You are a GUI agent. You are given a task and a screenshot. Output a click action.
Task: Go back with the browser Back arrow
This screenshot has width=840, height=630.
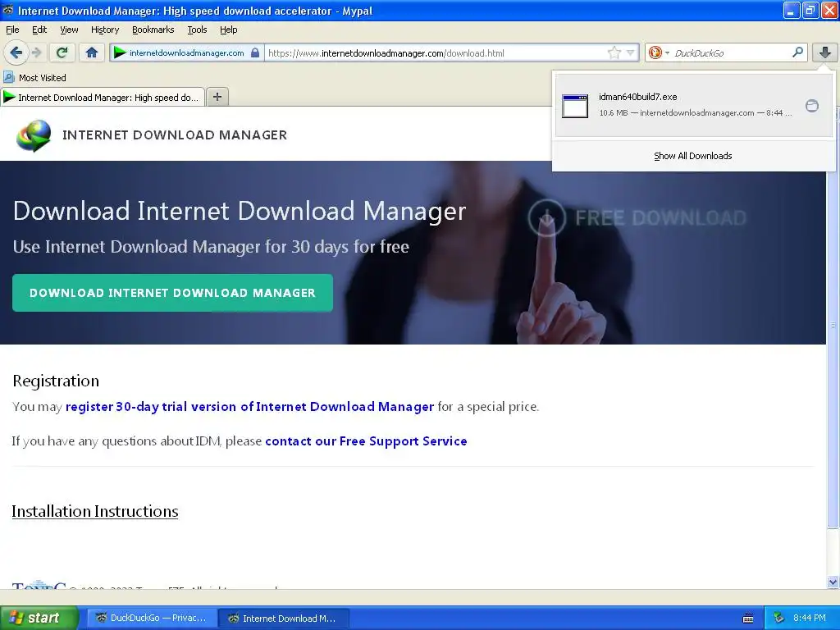tap(16, 52)
